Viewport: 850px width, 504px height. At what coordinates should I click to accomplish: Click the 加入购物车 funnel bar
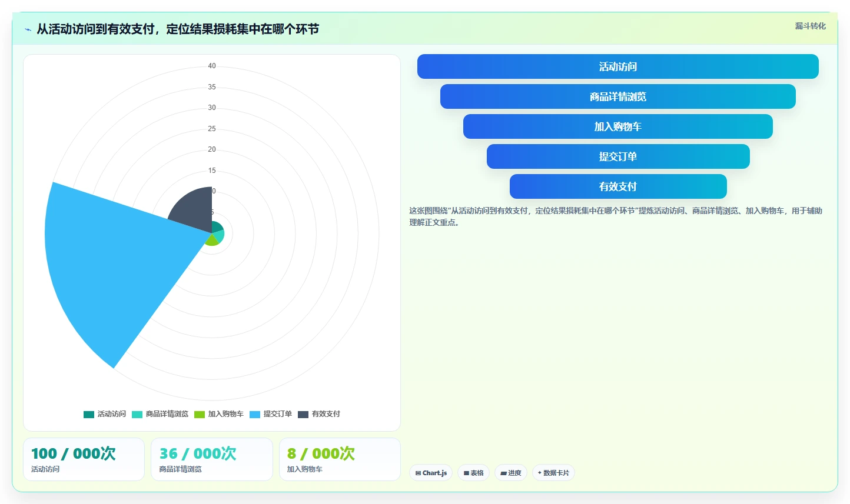pyautogui.click(x=617, y=126)
